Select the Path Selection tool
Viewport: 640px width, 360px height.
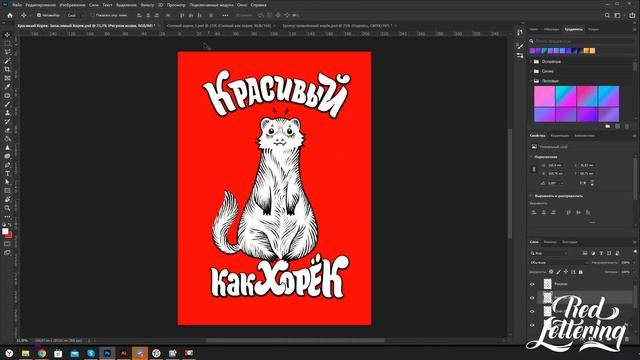point(7,182)
